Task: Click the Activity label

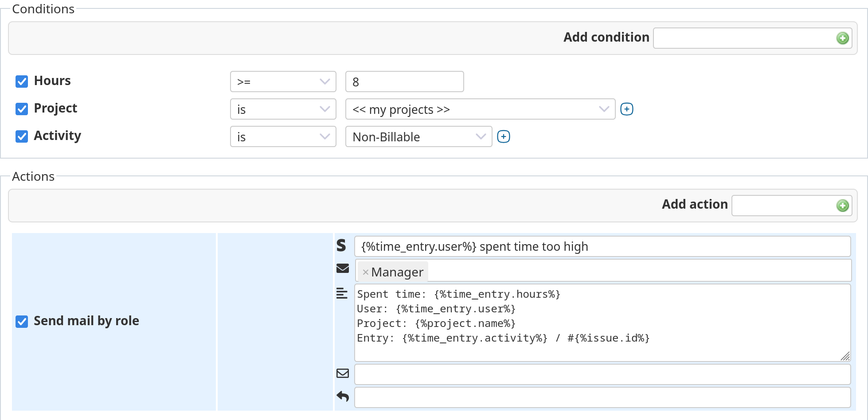Action: tap(58, 136)
